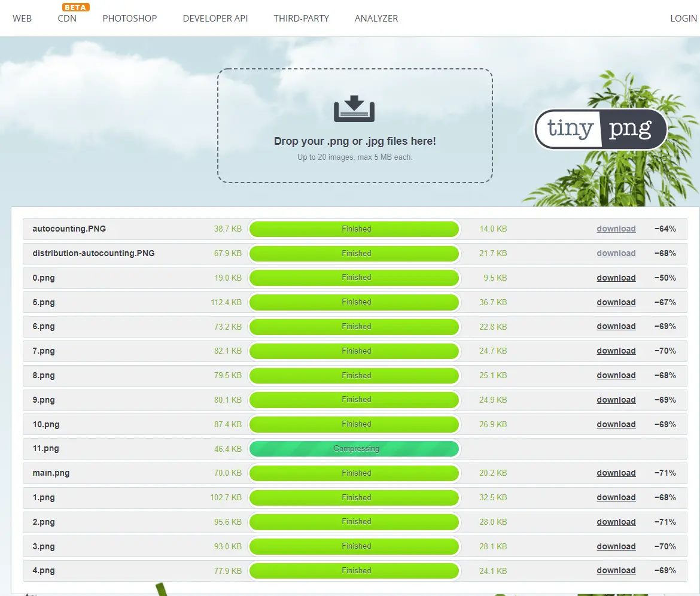This screenshot has height=596, width=700.
Task: Download compressed autocounting.PNG
Action: (x=616, y=229)
